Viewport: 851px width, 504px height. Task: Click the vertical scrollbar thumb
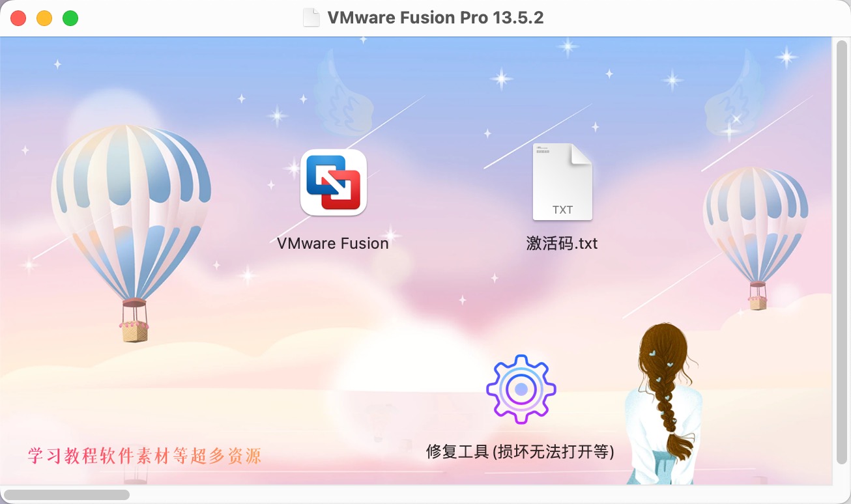click(842, 251)
